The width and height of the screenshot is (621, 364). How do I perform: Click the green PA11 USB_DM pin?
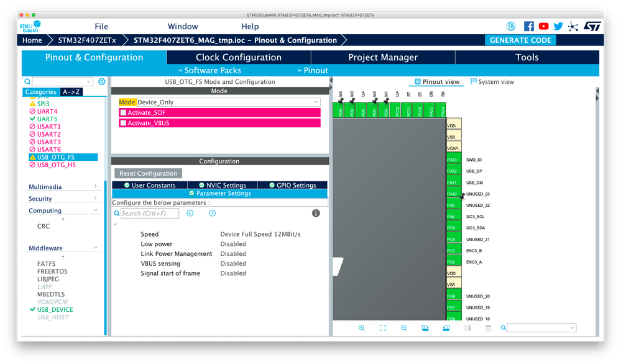click(453, 183)
